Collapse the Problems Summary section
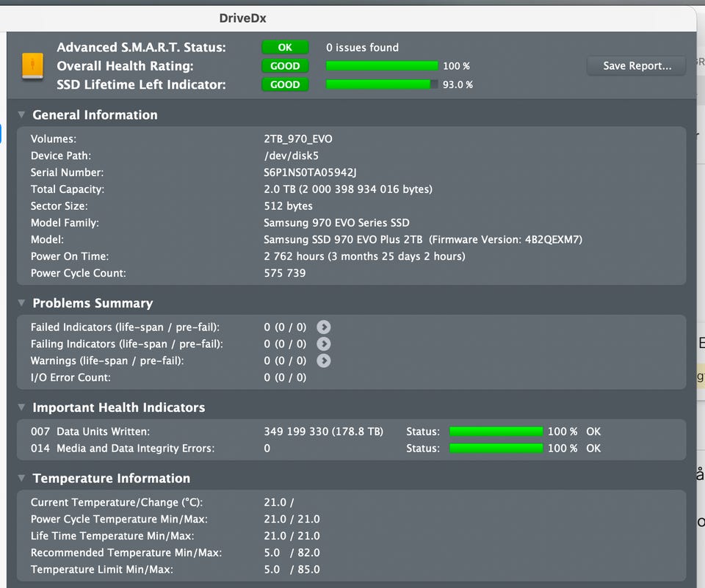Viewport: 705px width, 588px height. (x=21, y=303)
